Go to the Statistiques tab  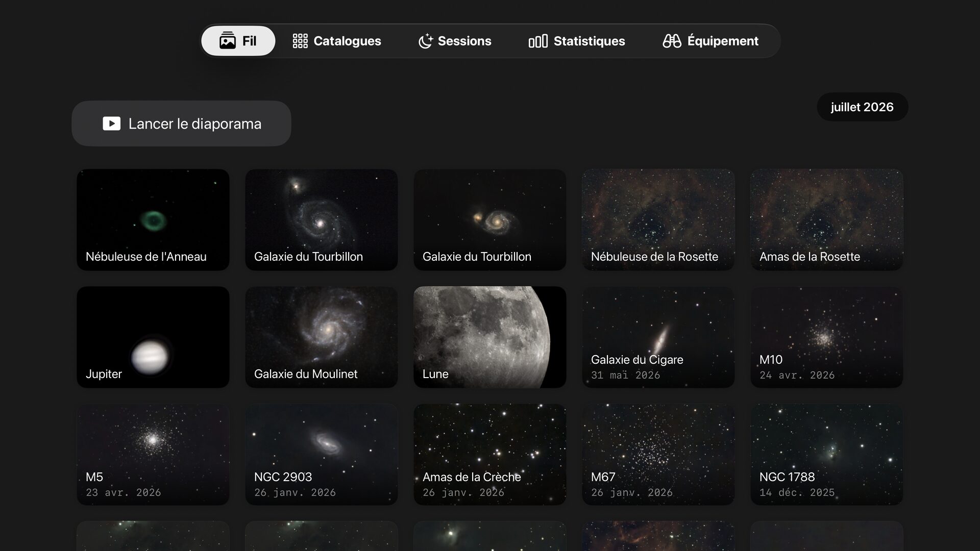577,41
